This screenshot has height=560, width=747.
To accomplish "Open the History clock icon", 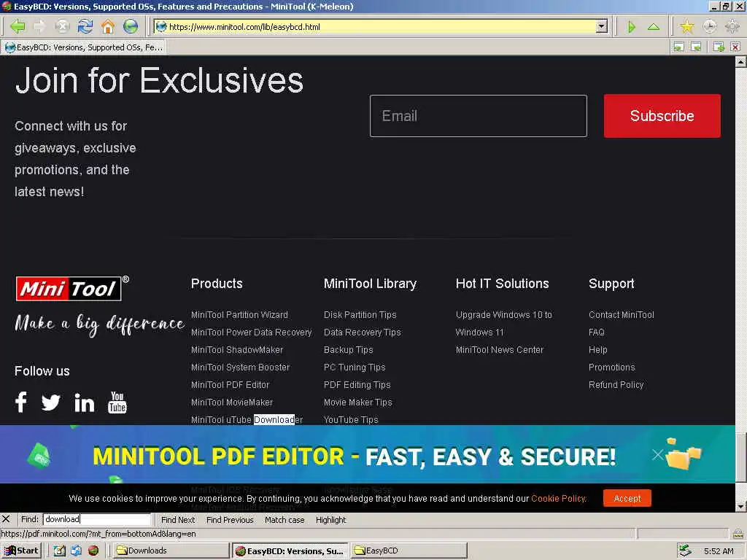I will (x=710, y=26).
